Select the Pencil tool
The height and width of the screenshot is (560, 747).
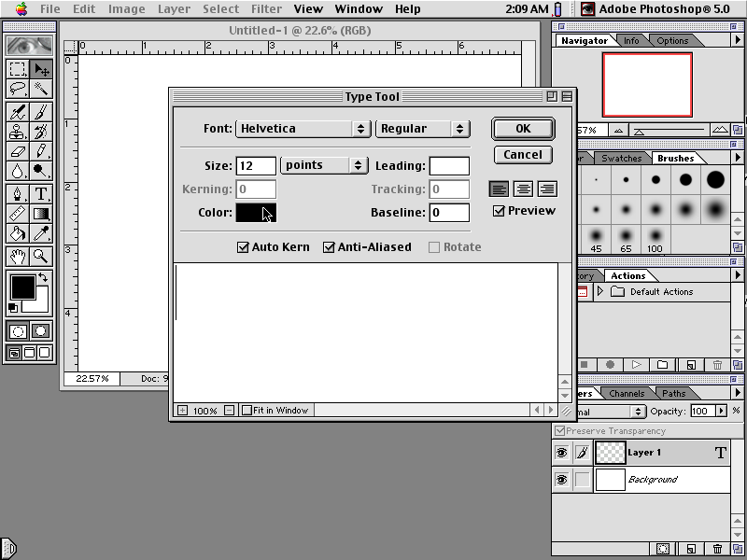click(41, 151)
